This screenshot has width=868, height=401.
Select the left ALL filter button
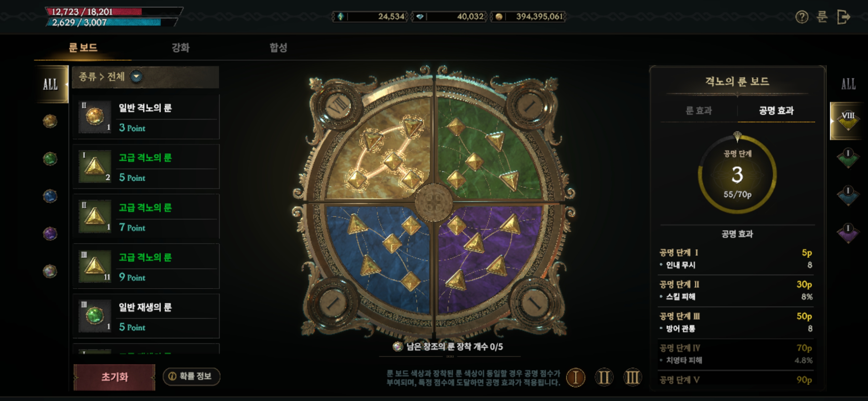[x=51, y=84]
